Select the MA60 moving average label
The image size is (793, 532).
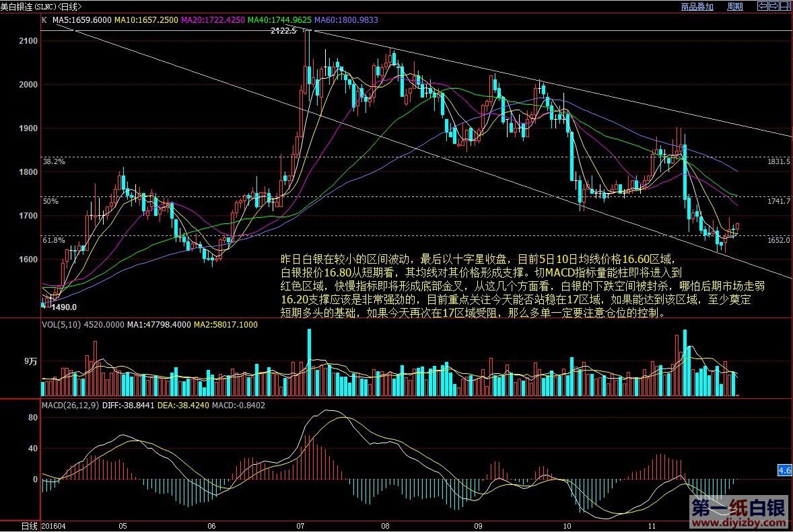click(x=346, y=20)
